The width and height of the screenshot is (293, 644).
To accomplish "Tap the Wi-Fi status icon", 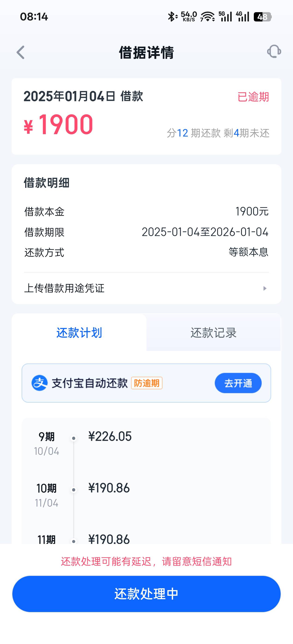I will (x=207, y=17).
